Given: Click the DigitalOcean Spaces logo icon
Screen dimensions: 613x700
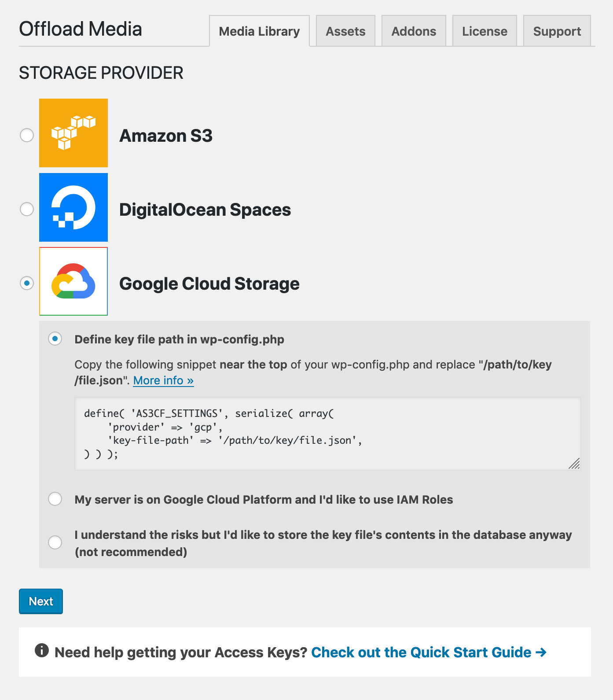Looking at the screenshot, I should 73,207.
